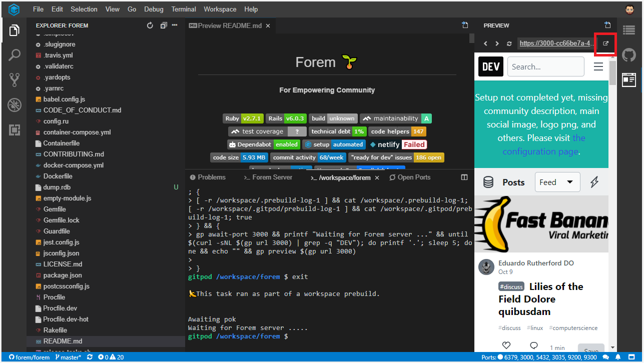Open package.json in the Explorer
644x363 pixels.
point(63,275)
